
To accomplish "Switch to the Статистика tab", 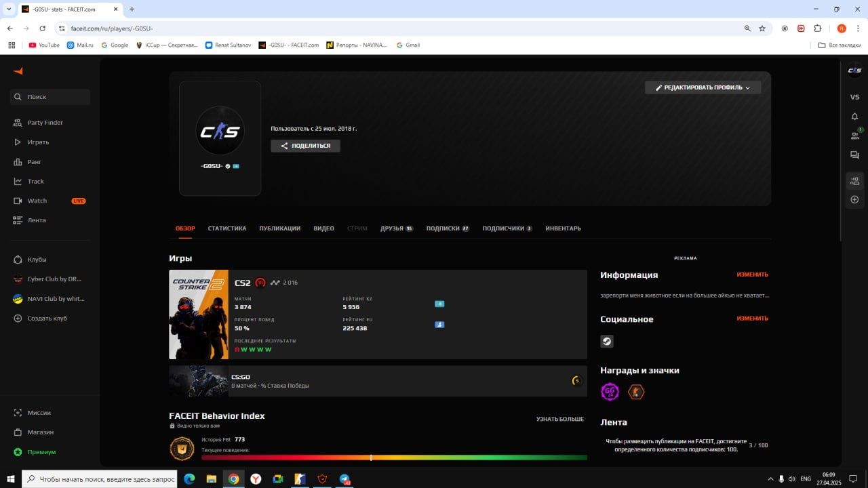I will pyautogui.click(x=227, y=228).
